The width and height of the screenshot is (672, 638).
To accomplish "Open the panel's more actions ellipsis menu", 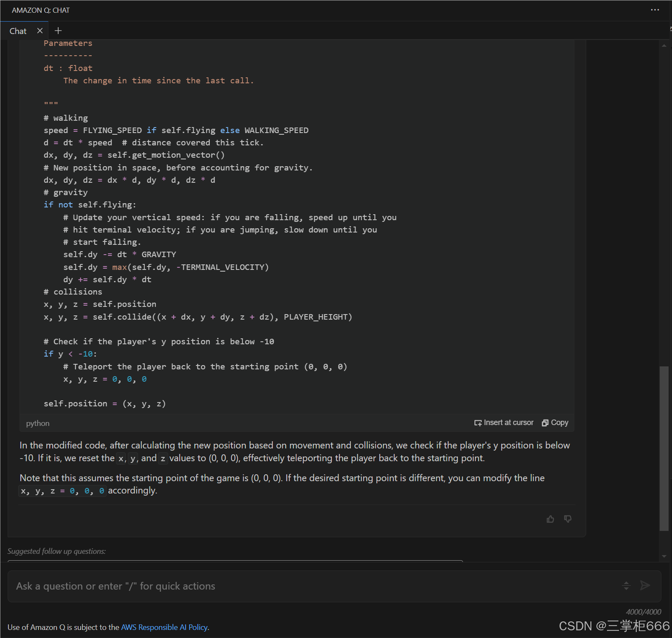I will pyautogui.click(x=655, y=10).
